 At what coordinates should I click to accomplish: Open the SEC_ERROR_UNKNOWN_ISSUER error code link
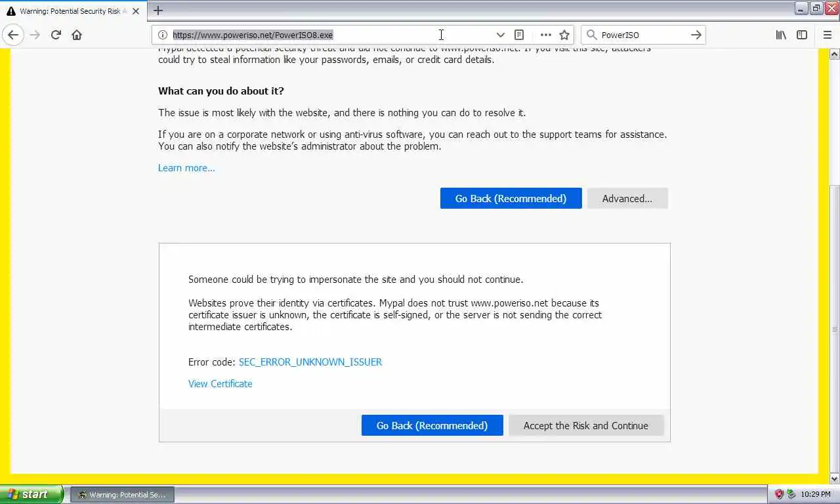[310, 362]
